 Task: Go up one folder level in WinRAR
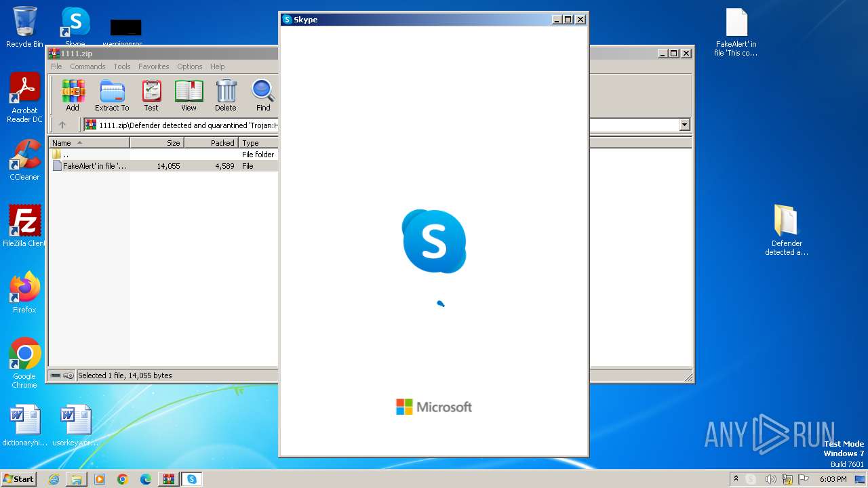point(62,125)
